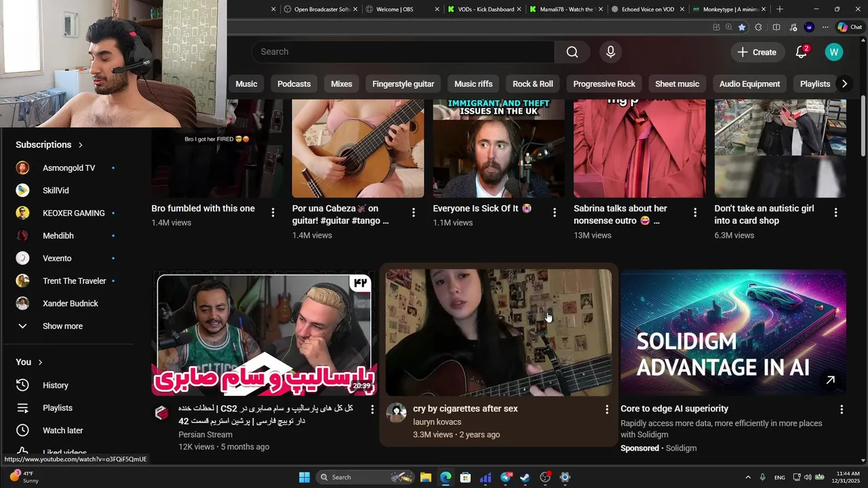This screenshot has height=488, width=868.
Task: Select the Mixes filter chip
Action: pyautogui.click(x=341, y=84)
